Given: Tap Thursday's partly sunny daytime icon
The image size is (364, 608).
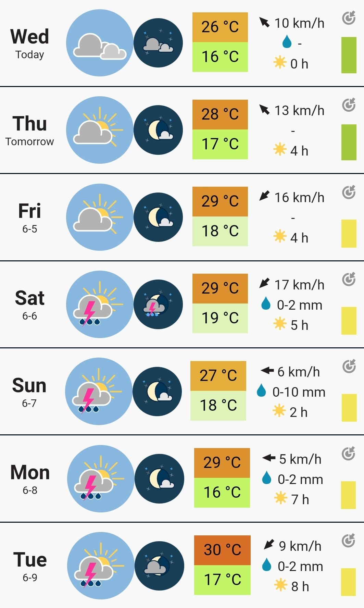Looking at the screenshot, I should pyautogui.click(x=99, y=130).
